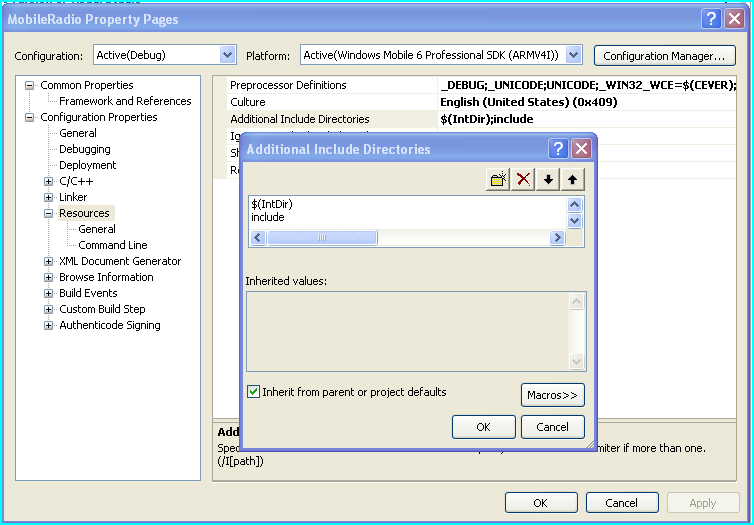This screenshot has width=754, height=525.
Task: Open the Configuration dropdown
Action: coord(226,55)
